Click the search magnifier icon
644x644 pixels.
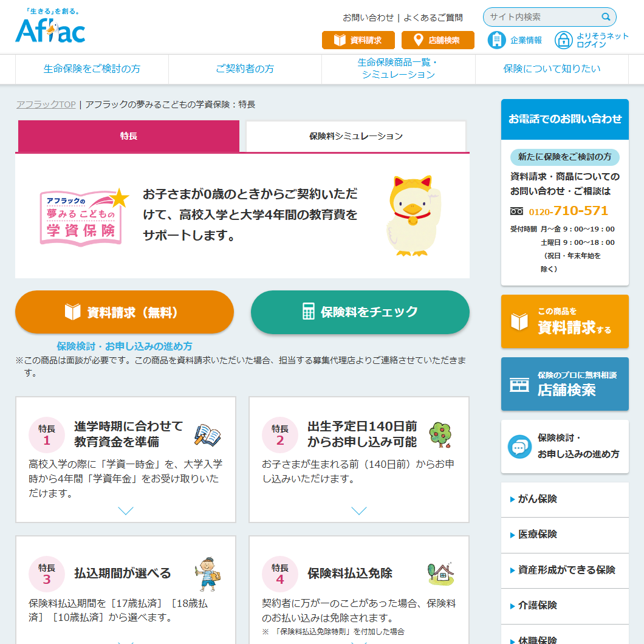pyautogui.click(x=605, y=17)
